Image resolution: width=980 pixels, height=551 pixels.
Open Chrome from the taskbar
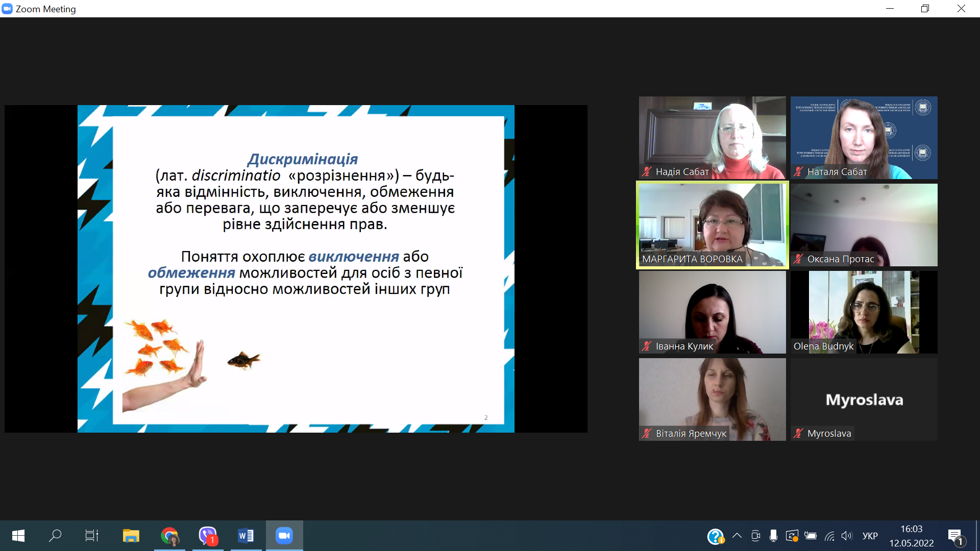[169, 536]
